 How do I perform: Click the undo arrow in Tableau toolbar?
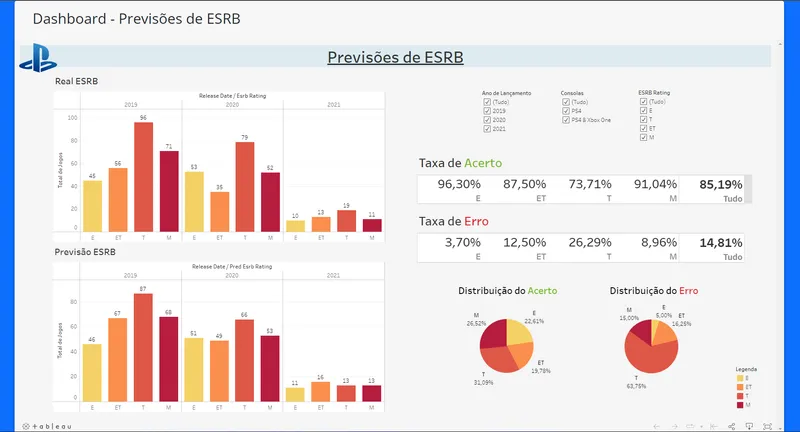click(x=657, y=426)
